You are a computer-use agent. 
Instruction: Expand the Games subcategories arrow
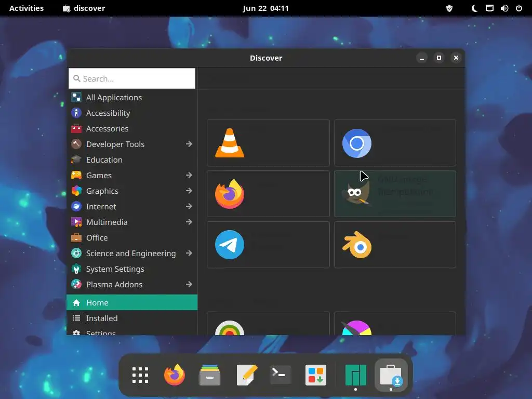pyautogui.click(x=189, y=176)
